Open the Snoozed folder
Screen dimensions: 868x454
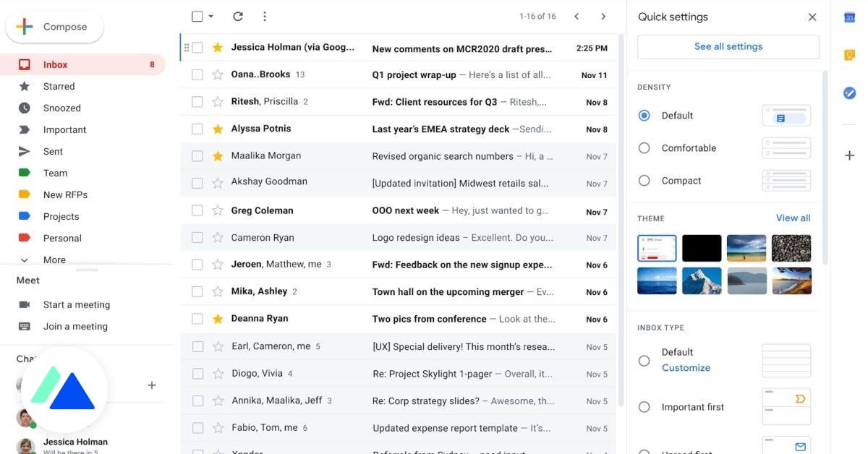click(x=61, y=108)
